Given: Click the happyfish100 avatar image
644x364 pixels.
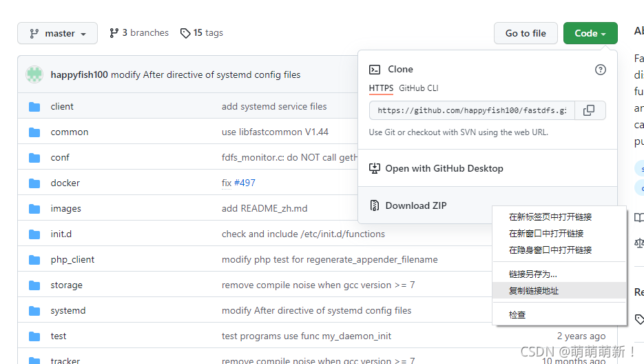Looking at the screenshot, I should [34, 74].
